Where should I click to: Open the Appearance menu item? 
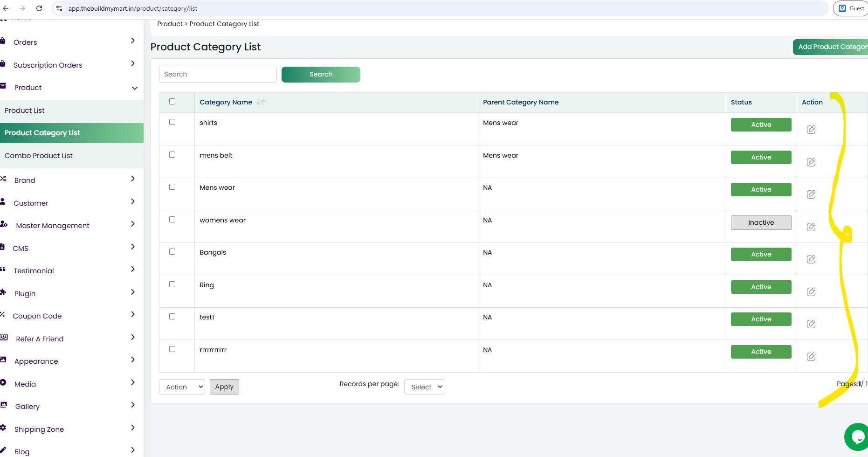pyautogui.click(x=36, y=361)
